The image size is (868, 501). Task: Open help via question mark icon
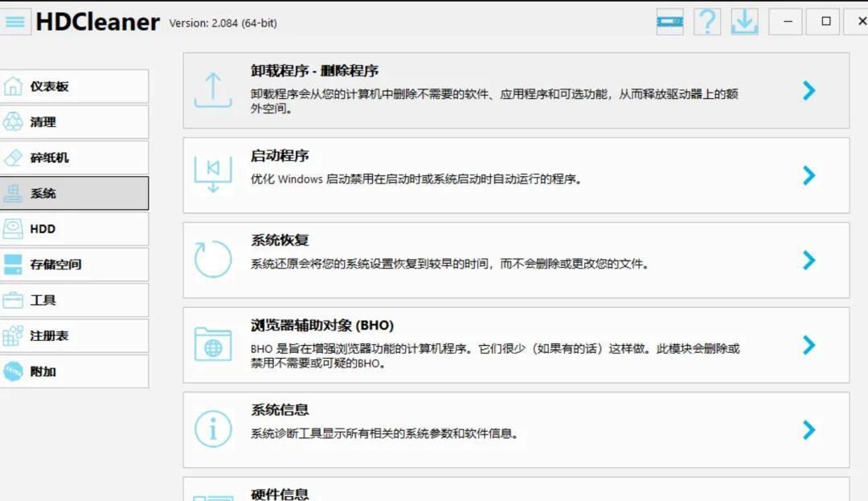707,22
